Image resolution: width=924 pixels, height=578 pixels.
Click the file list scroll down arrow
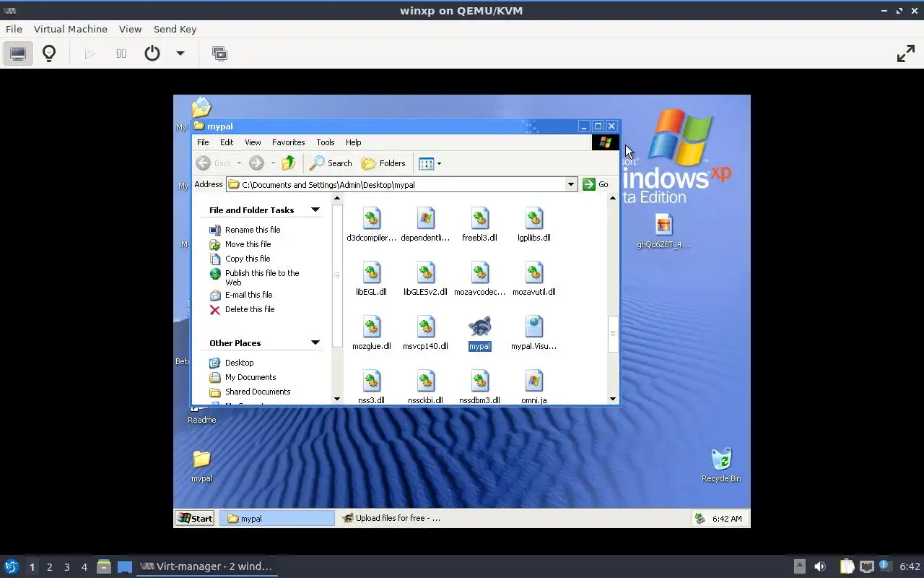613,399
